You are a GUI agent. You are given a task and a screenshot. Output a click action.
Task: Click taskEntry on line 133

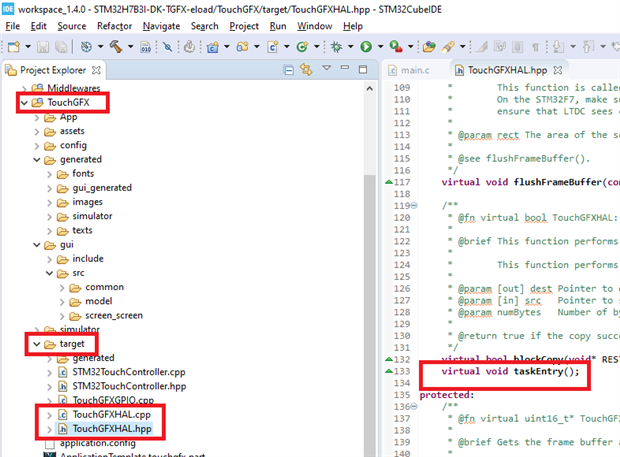543,372
